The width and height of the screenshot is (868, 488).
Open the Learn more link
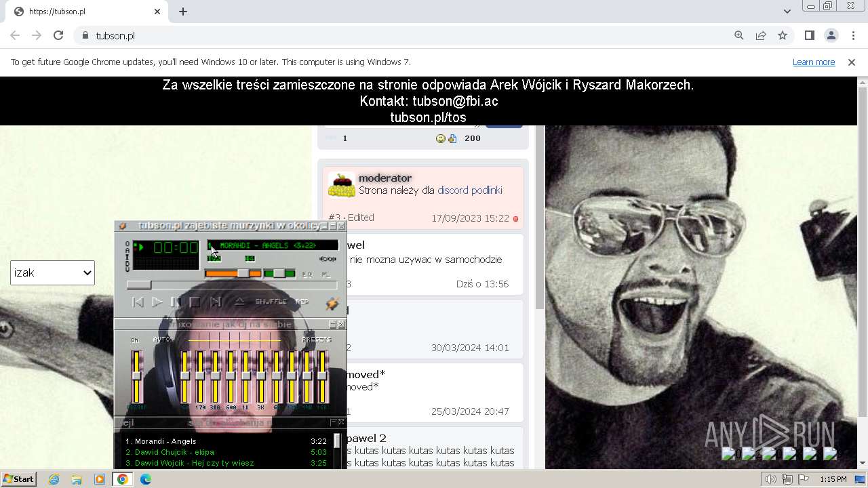coord(814,62)
